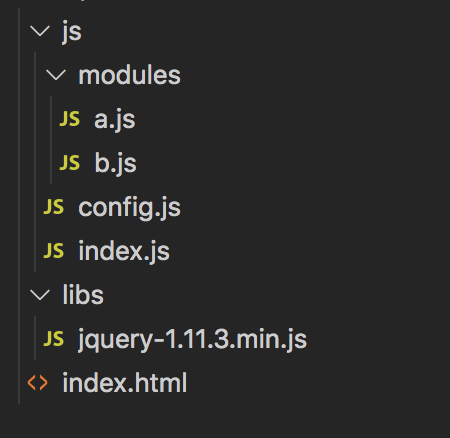
Task: Open the b.js file
Action: click(x=115, y=163)
